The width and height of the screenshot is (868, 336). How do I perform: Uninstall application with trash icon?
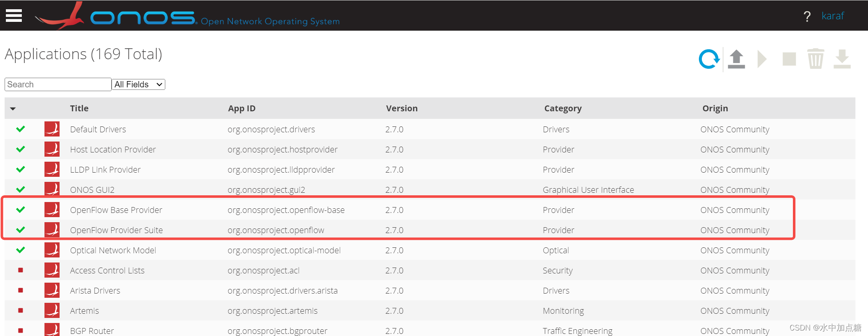[816, 59]
